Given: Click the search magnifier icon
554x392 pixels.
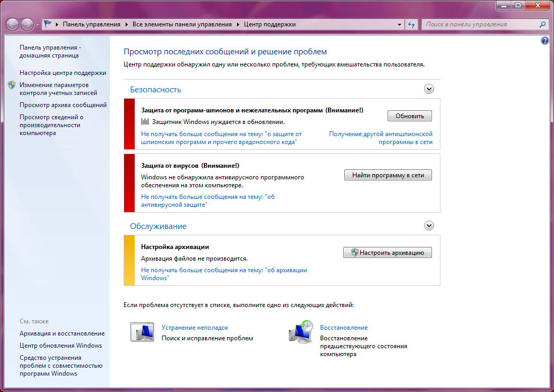Looking at the screenshot, I should [542, 24].
